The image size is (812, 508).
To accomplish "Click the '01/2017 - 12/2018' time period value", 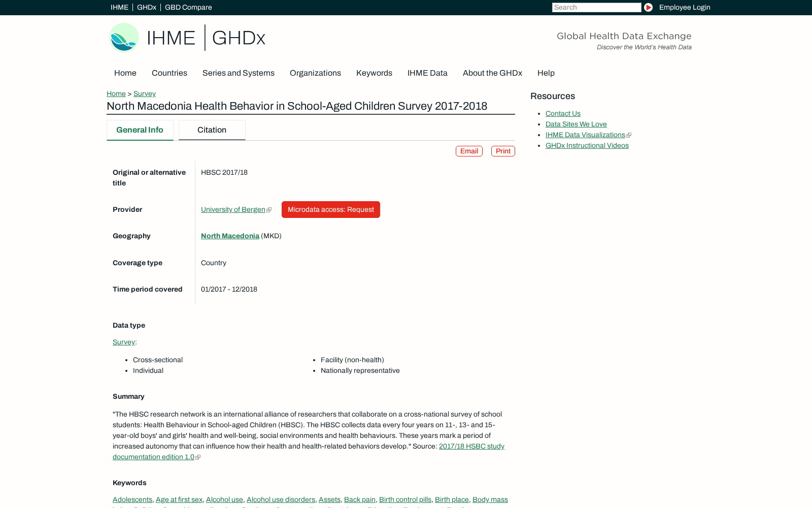I will [229, 289].
